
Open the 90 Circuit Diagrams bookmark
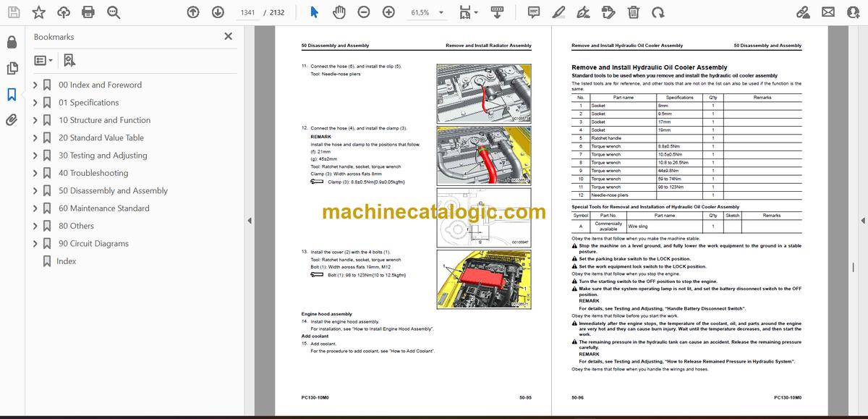(93, 244)
